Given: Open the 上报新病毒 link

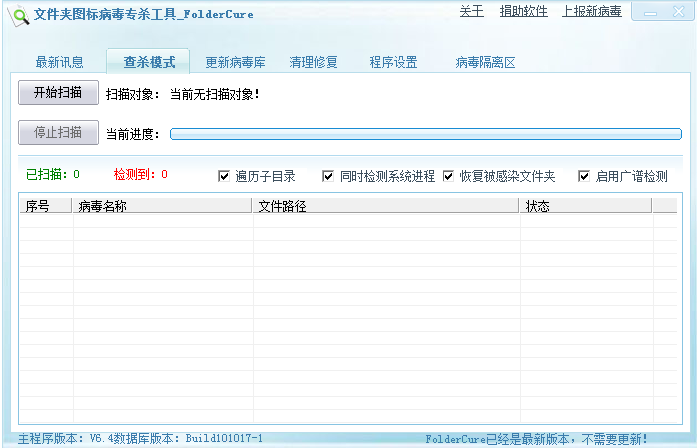Looking at the screenshot, I should 591,11.
